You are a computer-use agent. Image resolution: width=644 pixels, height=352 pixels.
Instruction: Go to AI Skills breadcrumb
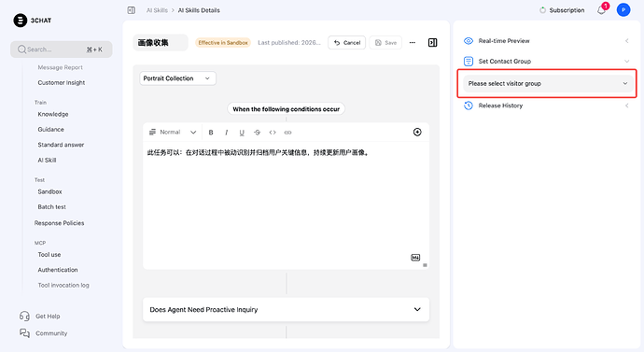click(157, 10)
